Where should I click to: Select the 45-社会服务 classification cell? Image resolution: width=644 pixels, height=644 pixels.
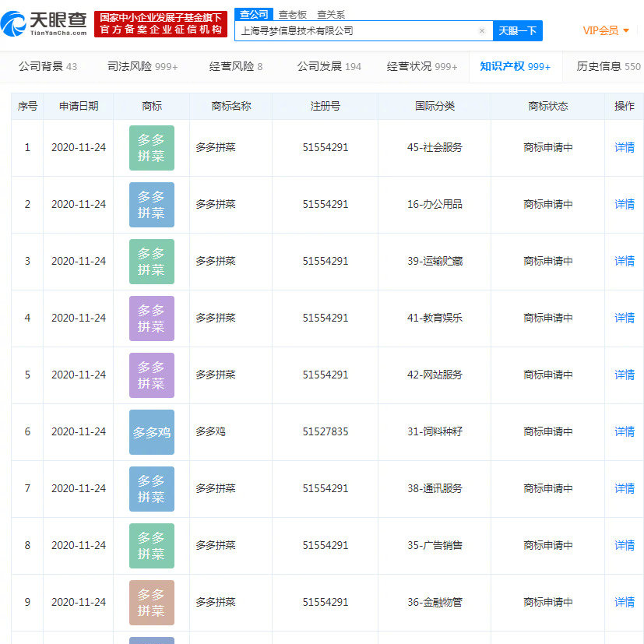coord(435,147)
